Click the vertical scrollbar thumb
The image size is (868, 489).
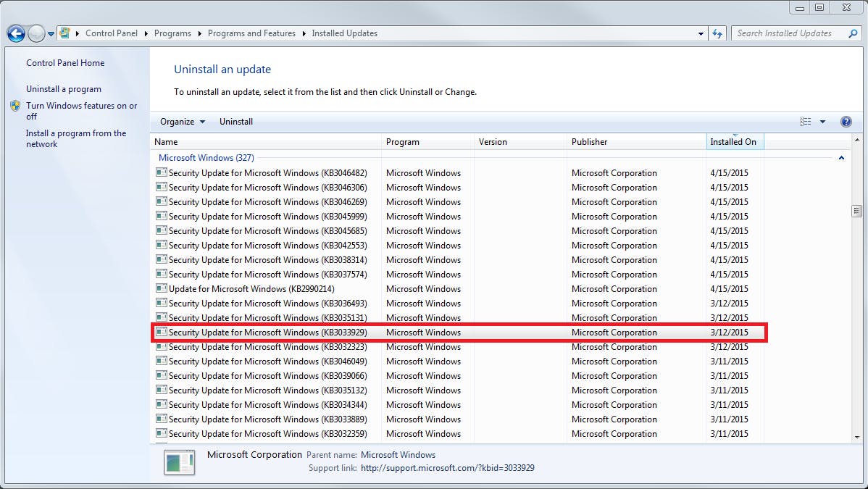tap(856, 211)
